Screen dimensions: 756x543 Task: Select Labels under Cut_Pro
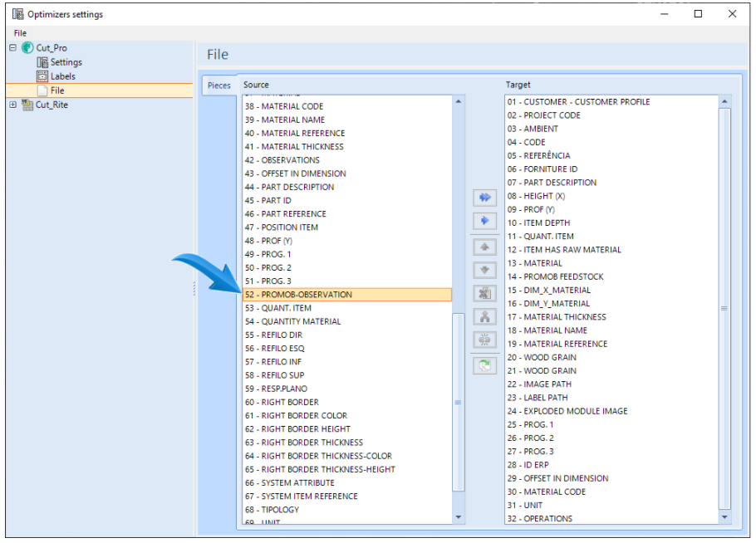coord(62,76)
